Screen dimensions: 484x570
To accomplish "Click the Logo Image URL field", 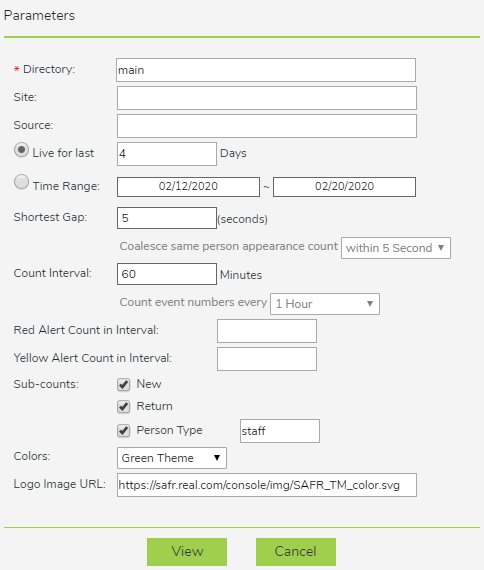I will 267,485.
